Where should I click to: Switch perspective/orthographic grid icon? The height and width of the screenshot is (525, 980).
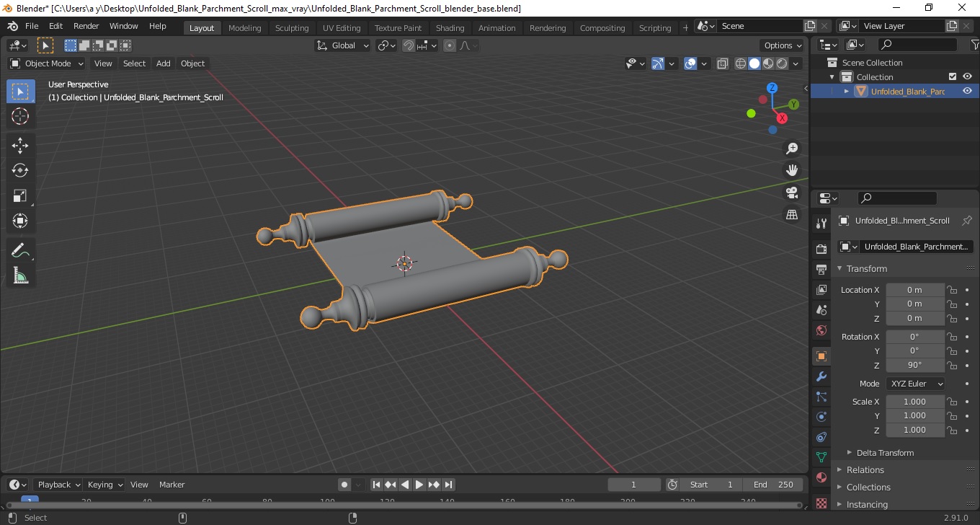(x=792, y=215)
